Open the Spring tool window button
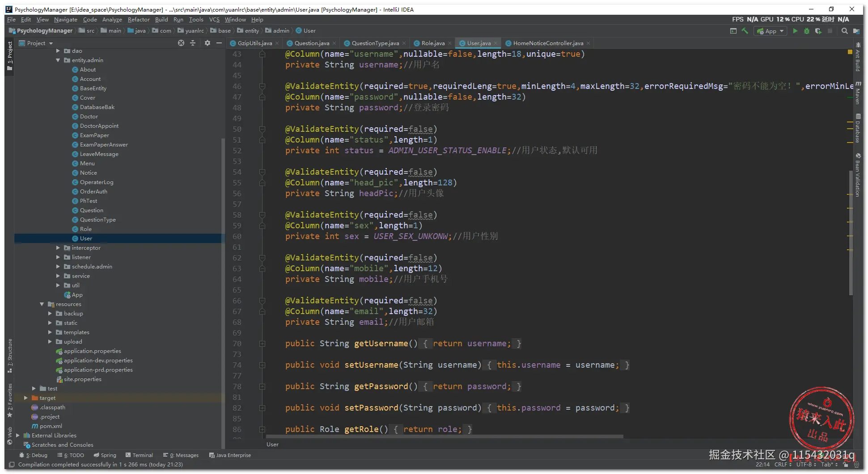868x474 pixels. pos(105,455)
